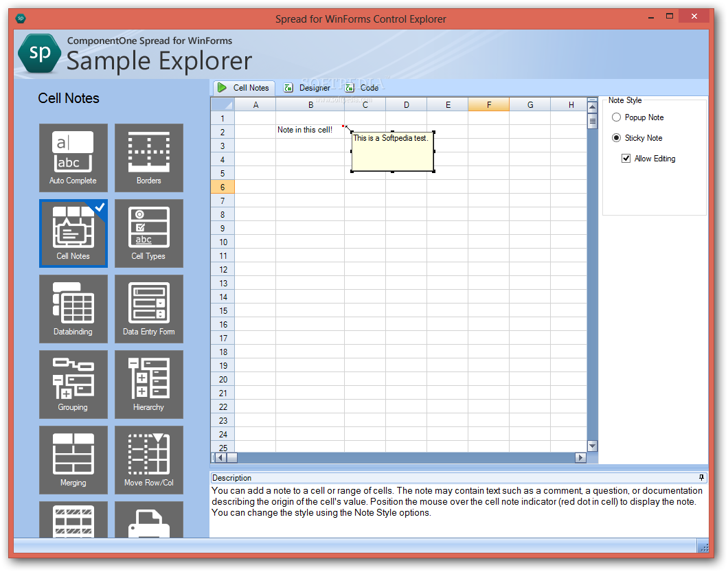
Task: Open the Grouping sample tile
Action: pos(73,385)
